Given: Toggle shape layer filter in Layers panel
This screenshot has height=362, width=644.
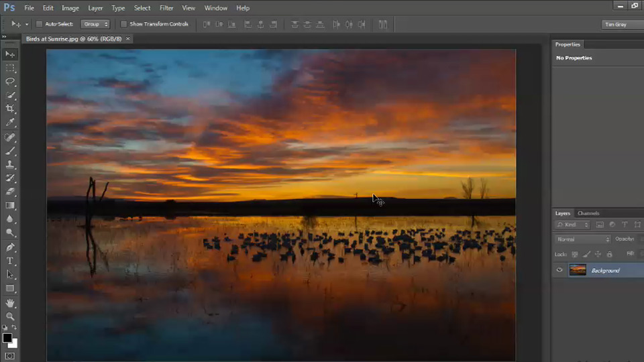Looking at the screenshot, I should click(x=637, y=225).
